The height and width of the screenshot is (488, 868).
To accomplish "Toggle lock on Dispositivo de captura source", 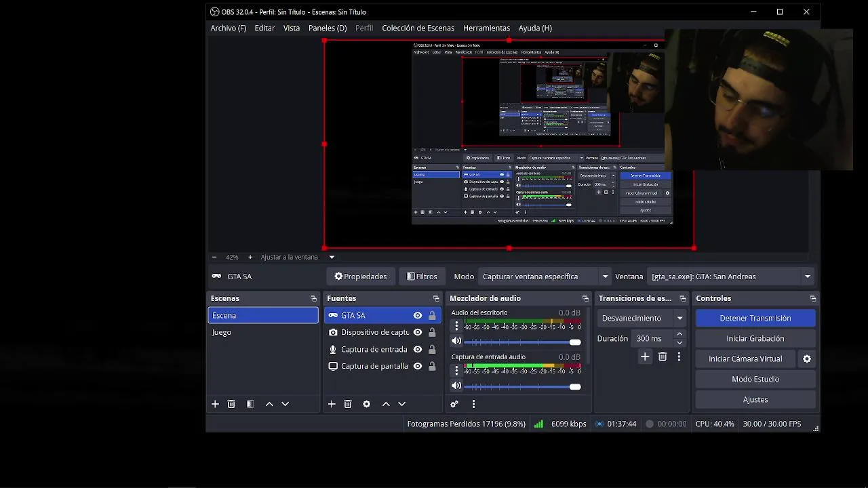I will tap(432, 333).
